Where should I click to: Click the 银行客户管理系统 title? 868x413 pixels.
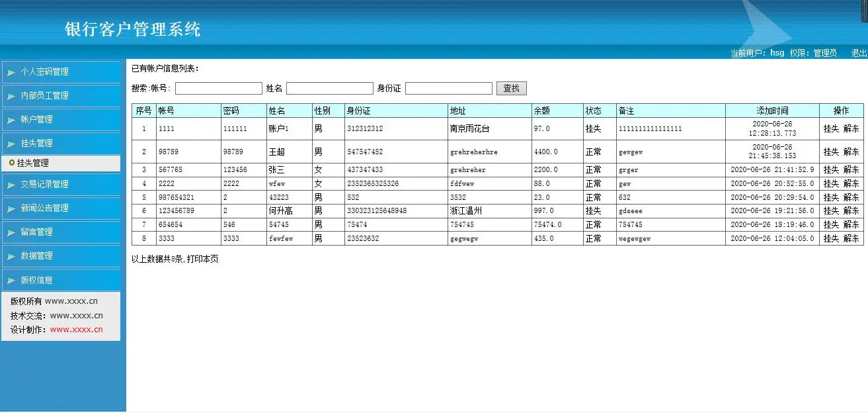[133, 29]
